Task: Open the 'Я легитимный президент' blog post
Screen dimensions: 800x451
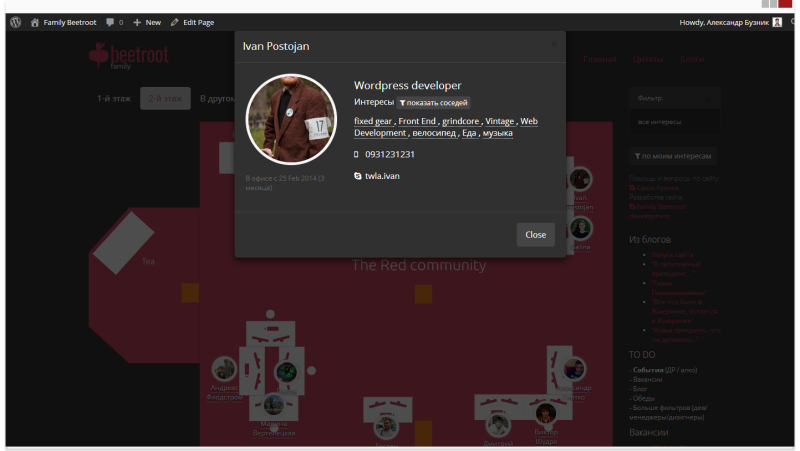Action: point(676,269)
